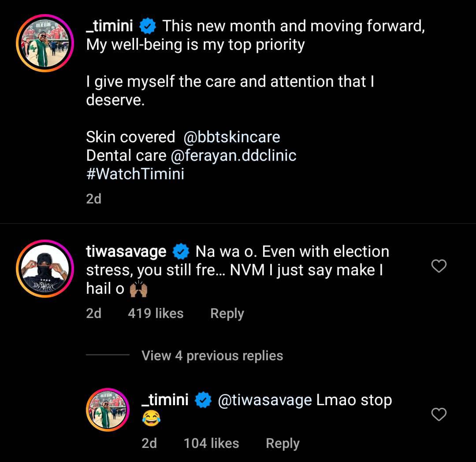Reply to tiwasavage's comment

pyautogui.click(x=227, y=314)
